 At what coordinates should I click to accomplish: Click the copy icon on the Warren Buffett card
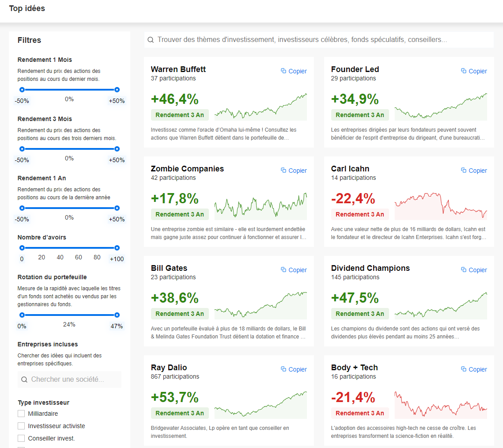[x=284, y=71]
